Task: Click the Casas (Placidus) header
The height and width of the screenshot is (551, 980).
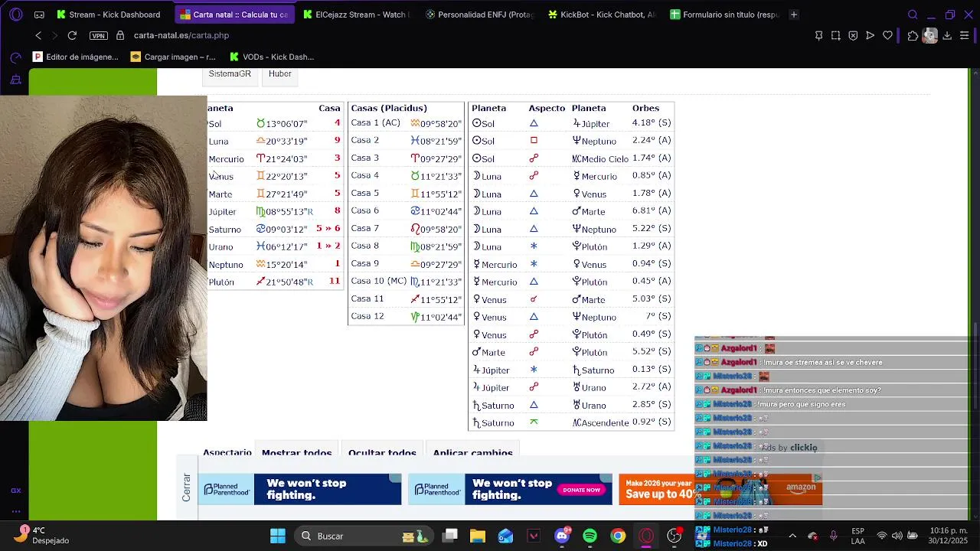Action: [389, 108]
